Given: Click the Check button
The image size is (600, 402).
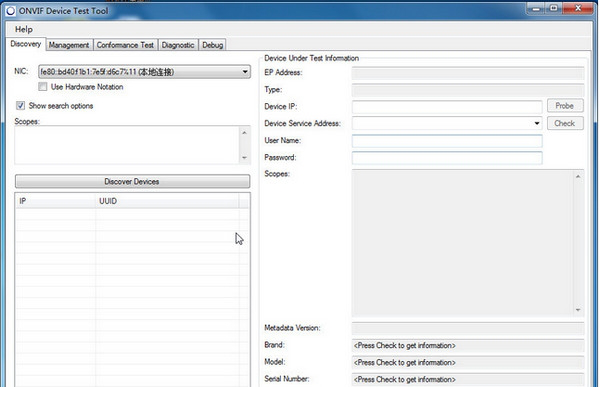Looking at the screenshot, I should tap(565, 124).
